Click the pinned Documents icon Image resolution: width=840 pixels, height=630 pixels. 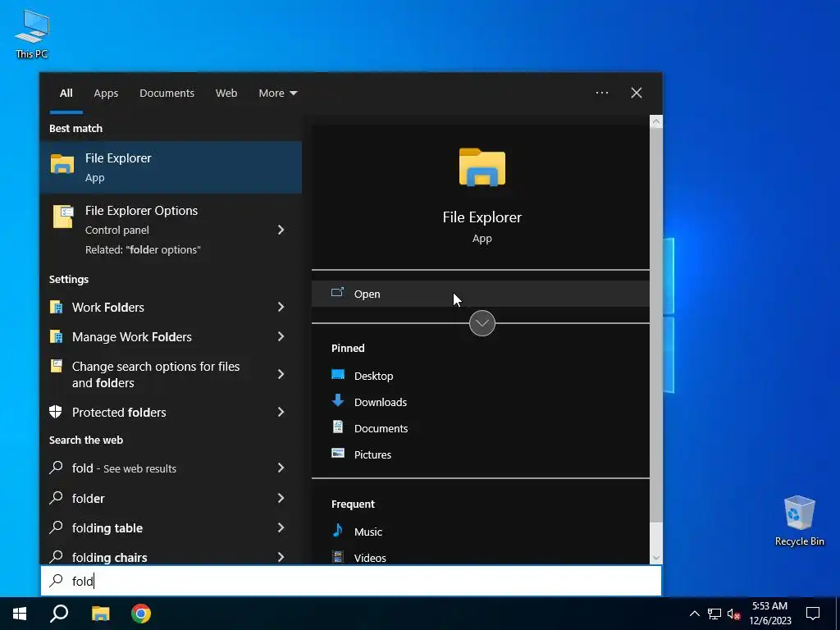pyautogui.click(x=338, y=427)
